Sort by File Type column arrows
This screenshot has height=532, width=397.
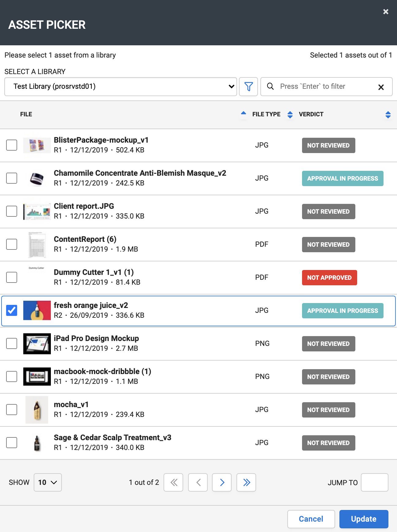pos(290,114)
